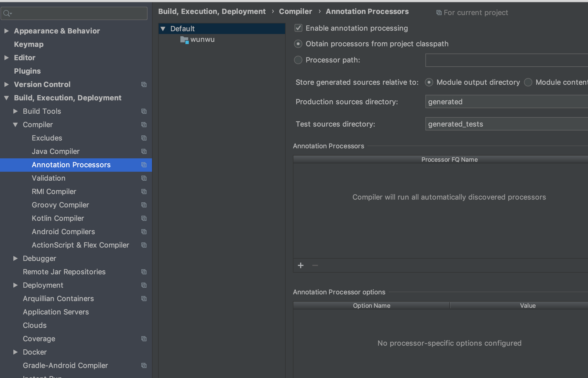Click the For current project icon
Viewport: 588px width, 378px height.
point(439,13)
